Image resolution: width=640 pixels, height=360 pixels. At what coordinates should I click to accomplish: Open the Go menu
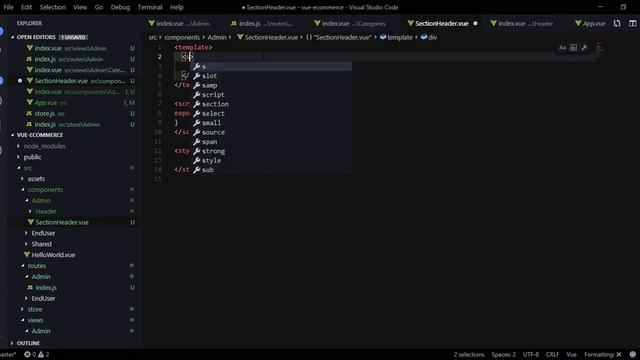[99, 7]
